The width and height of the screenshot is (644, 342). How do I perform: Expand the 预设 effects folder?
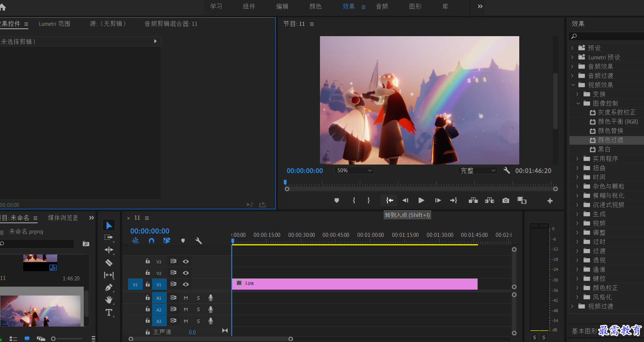pyautogui.click(x=572, y=48)
